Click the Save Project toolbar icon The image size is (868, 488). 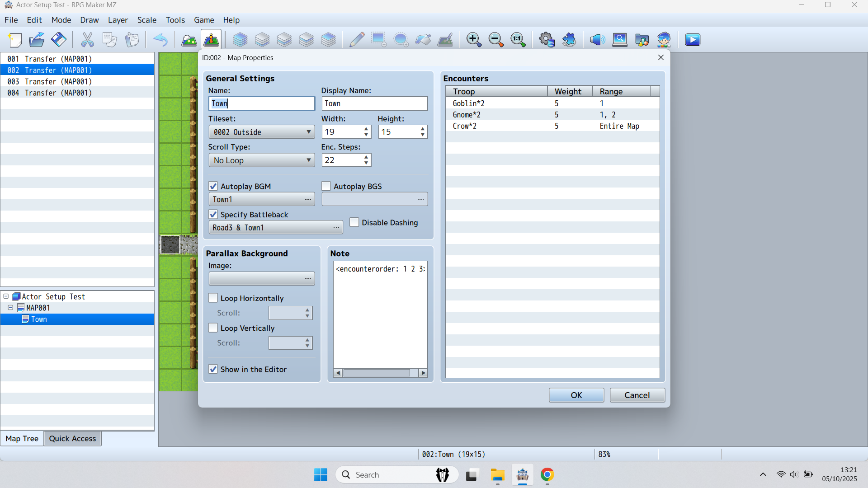(x=59, y=40)
